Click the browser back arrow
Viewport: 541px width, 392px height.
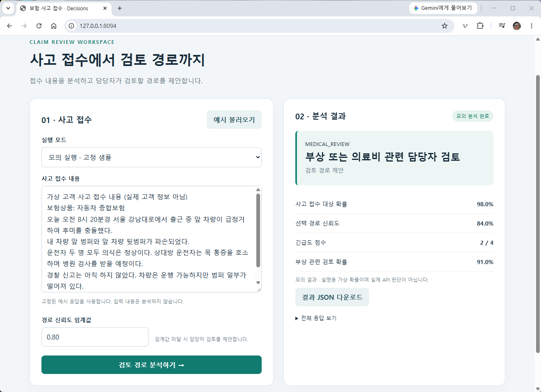[x=9, y=26]
